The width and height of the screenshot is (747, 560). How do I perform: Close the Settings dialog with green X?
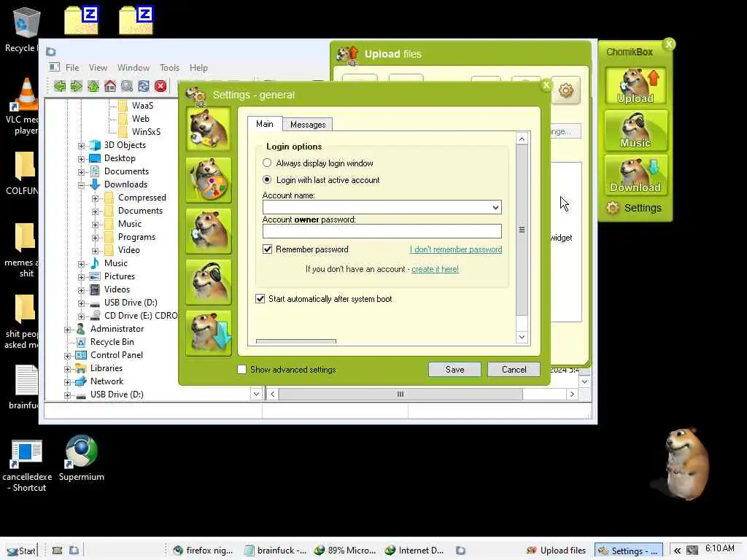pos(546,85)
